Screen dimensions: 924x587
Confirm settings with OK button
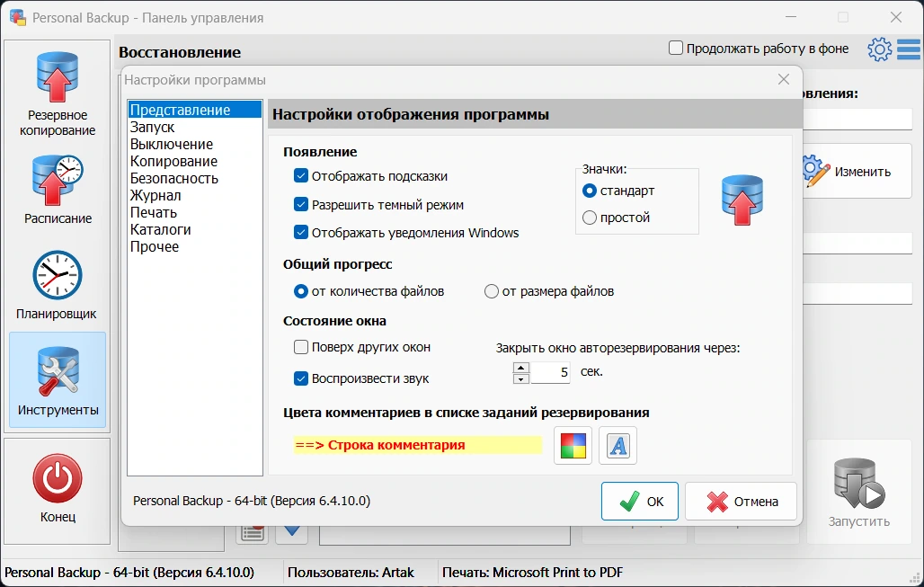639,501
